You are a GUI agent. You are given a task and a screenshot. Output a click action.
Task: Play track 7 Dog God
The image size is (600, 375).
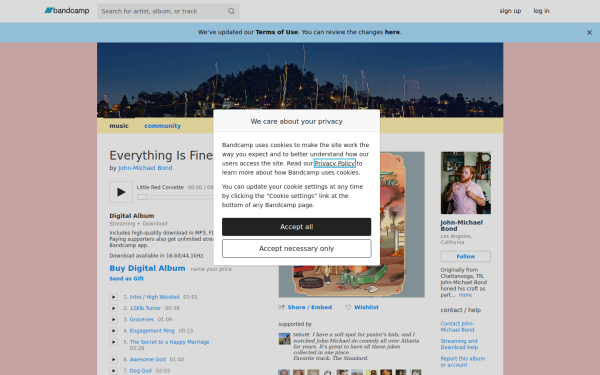(x=113, y=371)
